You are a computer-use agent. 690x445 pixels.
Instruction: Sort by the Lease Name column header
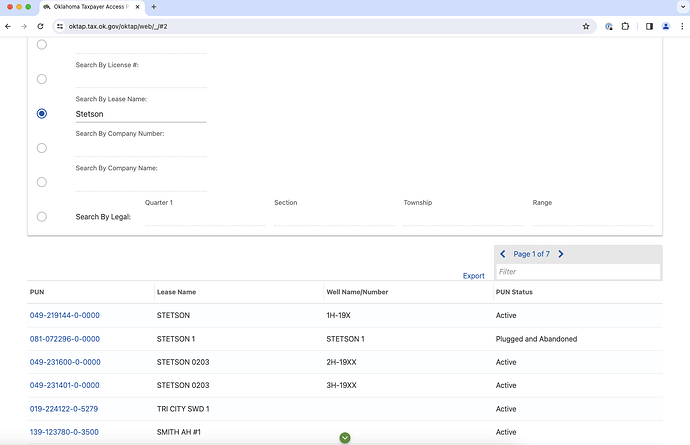click(176, 292)
